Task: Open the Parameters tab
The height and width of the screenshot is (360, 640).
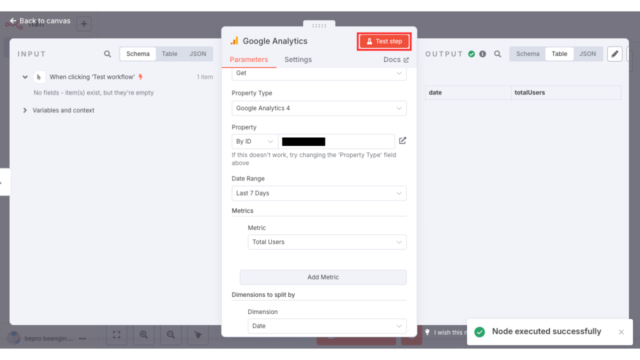Action: [x=249, y=60]
